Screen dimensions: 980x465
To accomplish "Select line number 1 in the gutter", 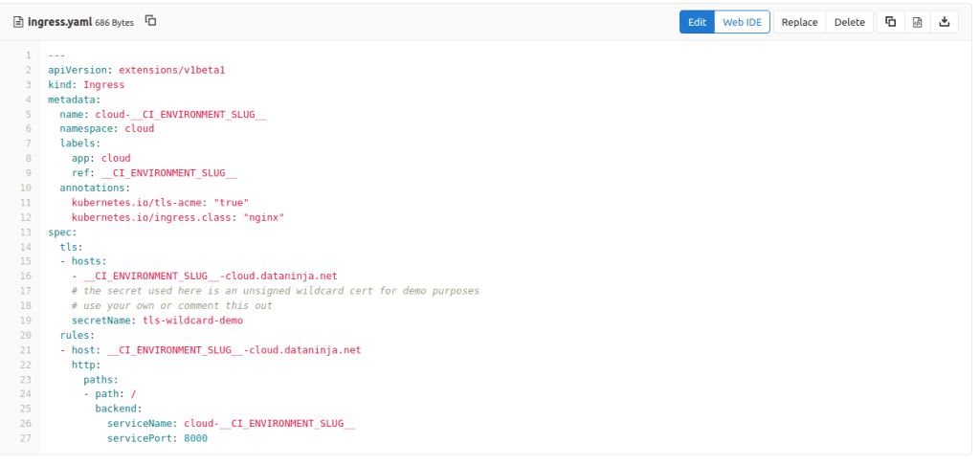I will pyautogui.click(x=29, y=55).
